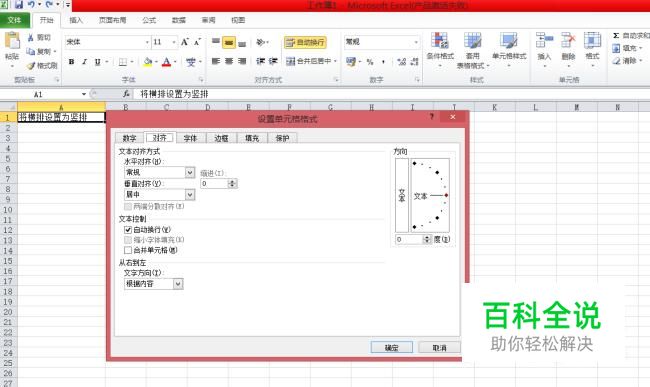
Task: Click Decrease Indent icon
Action: click(x=260, y=61)
